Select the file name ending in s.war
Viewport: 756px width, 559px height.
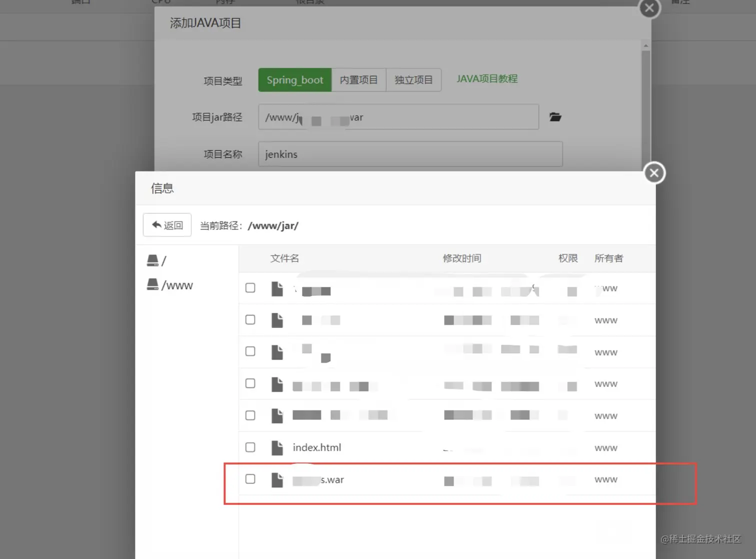pyautogui.click(x=318, y=480)
